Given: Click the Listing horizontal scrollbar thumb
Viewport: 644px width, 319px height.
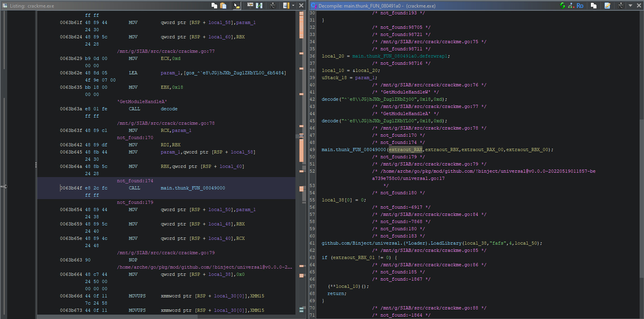Looking at the screenshot, I should coord(117,317).
